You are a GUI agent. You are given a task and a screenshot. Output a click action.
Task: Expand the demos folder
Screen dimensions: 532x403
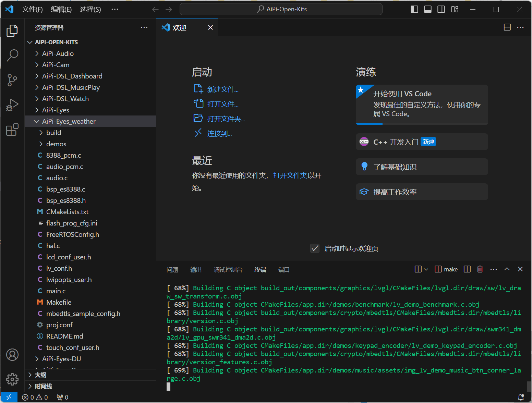(90, 144)
